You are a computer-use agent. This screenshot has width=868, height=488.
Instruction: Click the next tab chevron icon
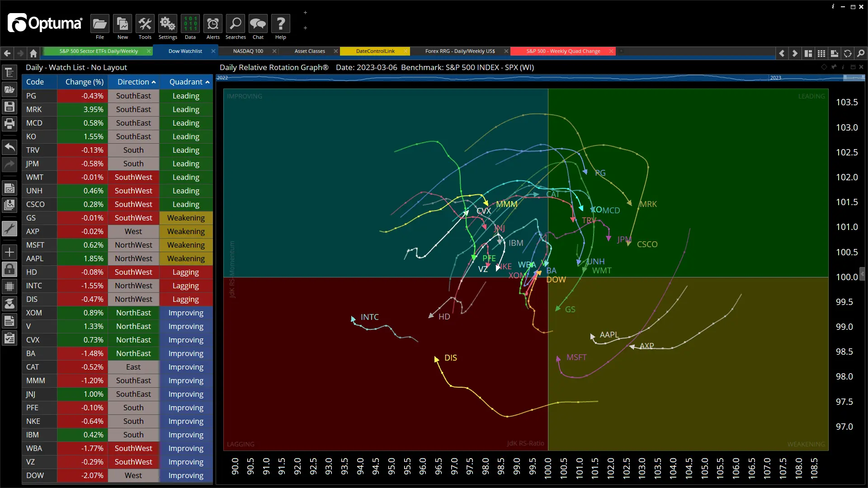[795, 53]
